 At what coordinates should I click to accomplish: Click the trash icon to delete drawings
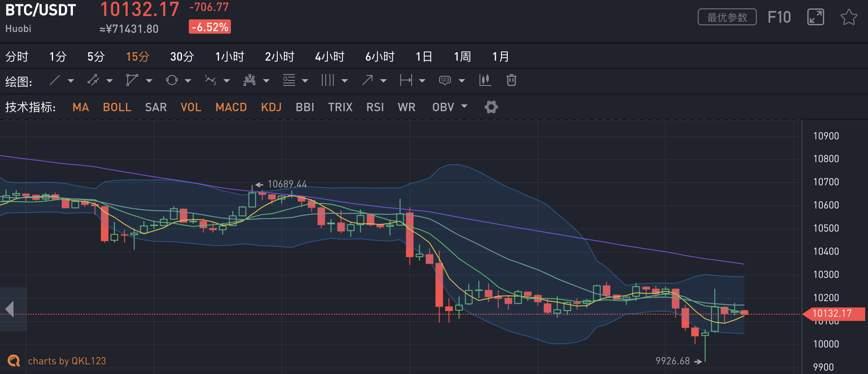pos(511,80)
